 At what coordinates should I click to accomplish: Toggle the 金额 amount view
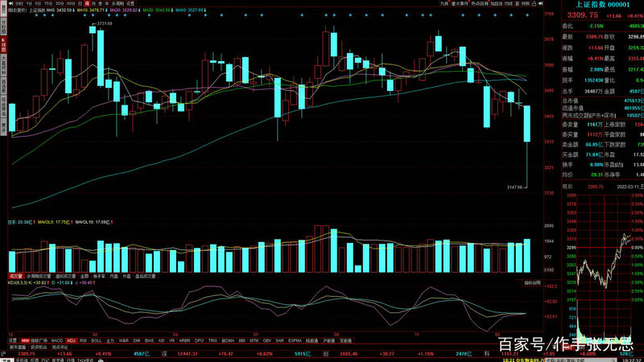[x=85, y=276]
